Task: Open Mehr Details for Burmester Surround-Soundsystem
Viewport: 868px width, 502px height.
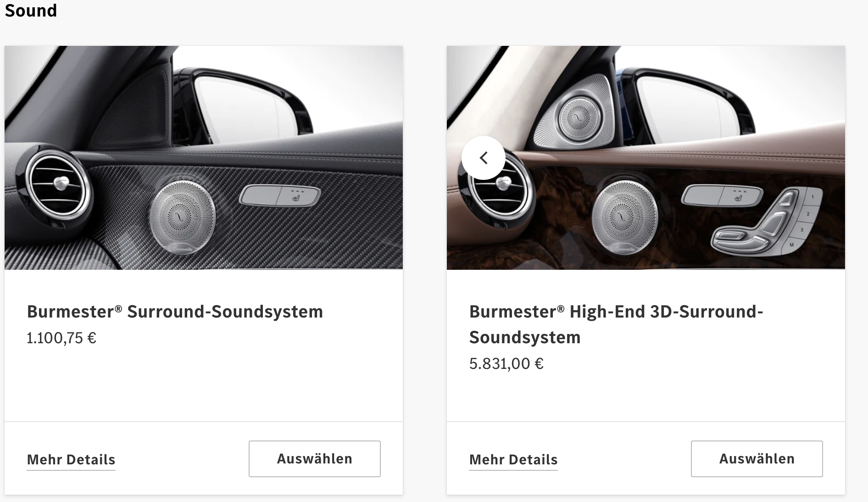Action: 71,459
